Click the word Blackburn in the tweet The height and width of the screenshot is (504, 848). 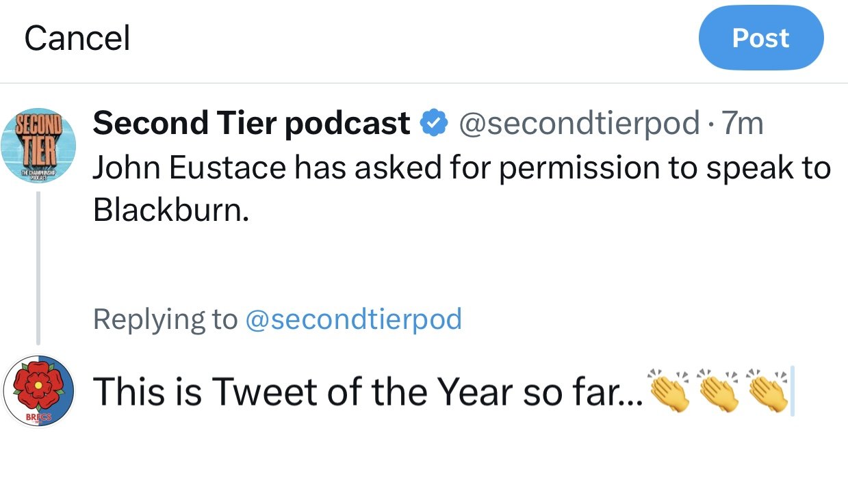(167, 211)
